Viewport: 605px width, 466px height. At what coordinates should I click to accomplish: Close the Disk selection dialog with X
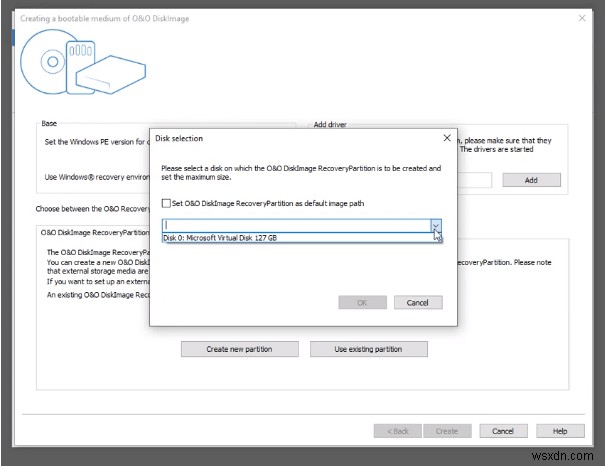click(447, 138)
